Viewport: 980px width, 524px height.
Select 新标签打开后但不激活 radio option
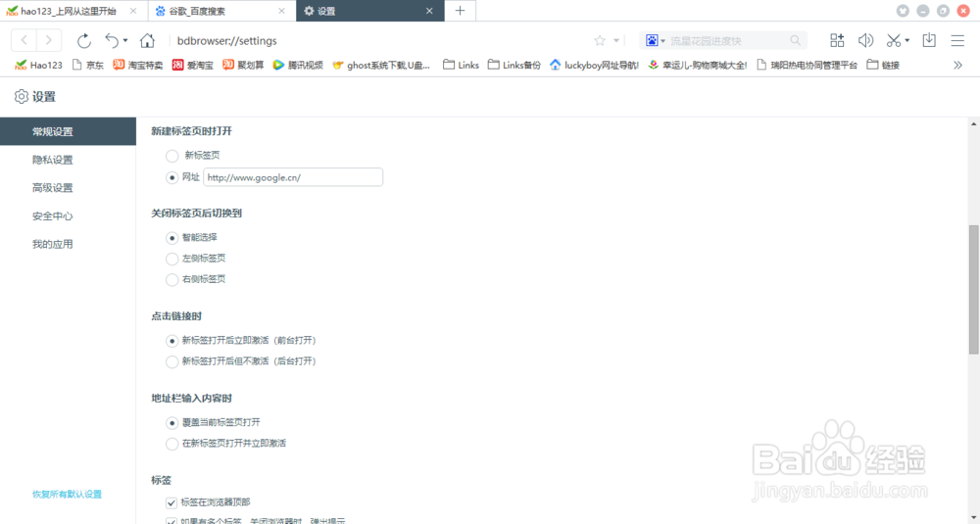pos(171,361)
